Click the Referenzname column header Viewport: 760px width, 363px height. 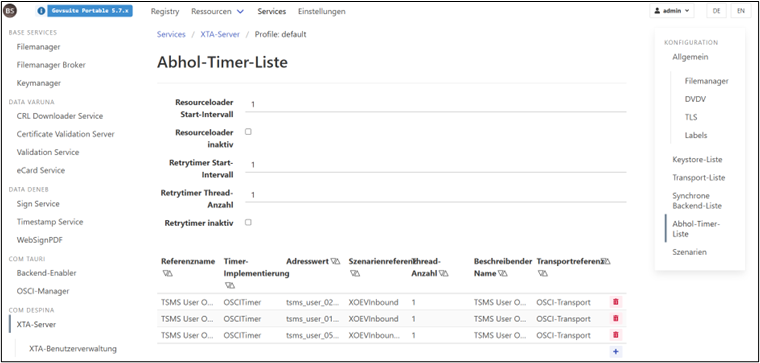[188, 261]
